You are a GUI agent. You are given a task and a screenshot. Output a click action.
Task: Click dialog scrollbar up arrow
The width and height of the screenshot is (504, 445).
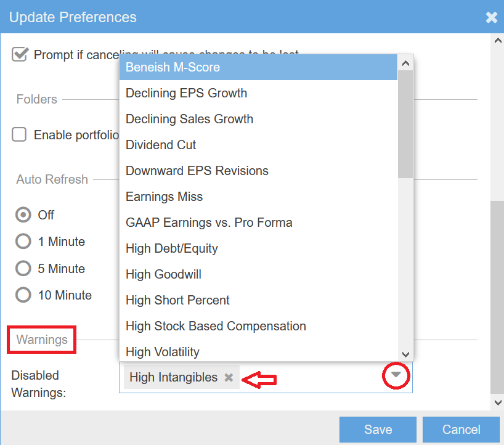coord(498,41)
